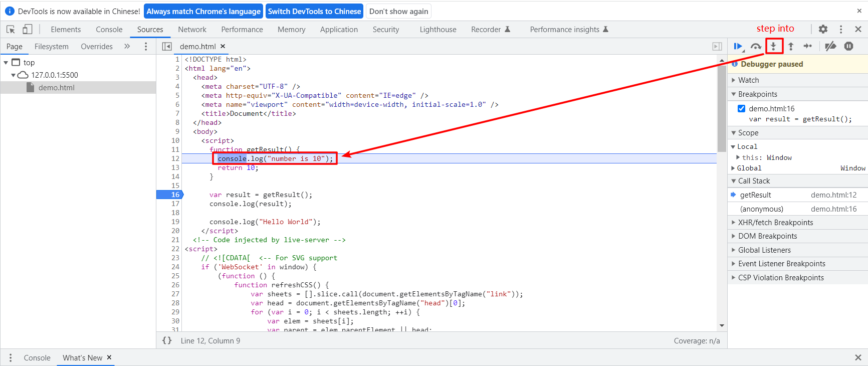Step out of current function
The image size is (868, 366).
click(791, 46)
